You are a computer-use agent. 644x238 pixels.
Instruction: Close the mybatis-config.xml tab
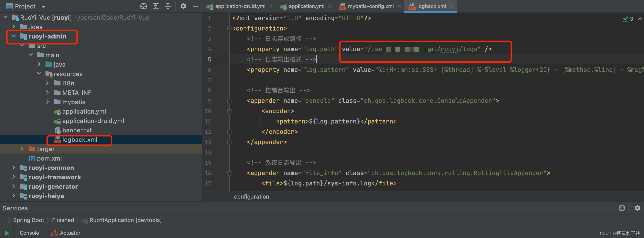(x=399, y=6)
